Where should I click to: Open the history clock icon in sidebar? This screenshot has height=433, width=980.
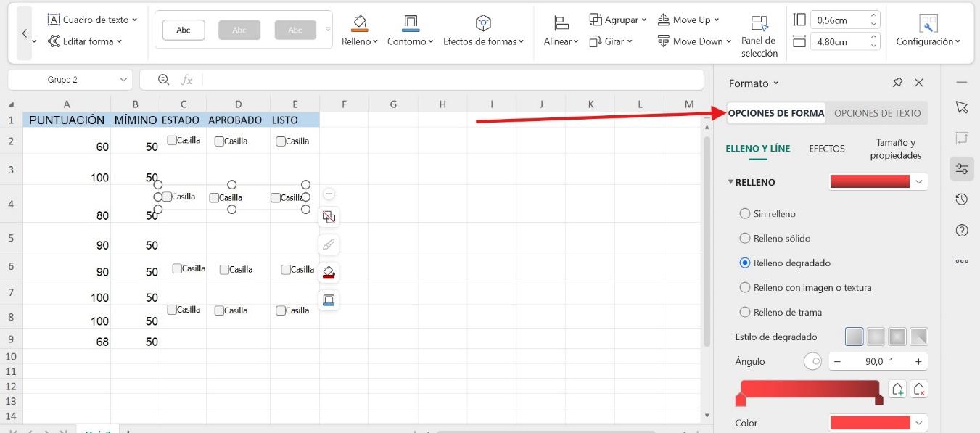point(962,199)
